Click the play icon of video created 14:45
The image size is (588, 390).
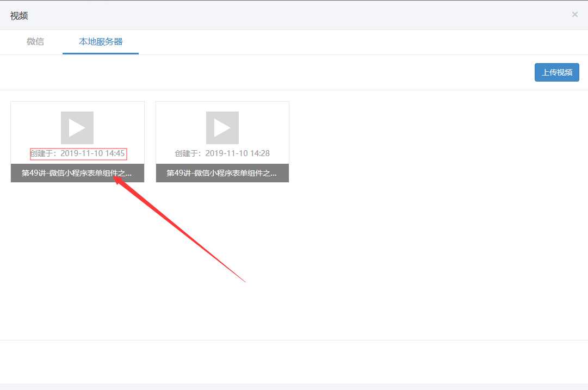click(x=77, y=127)
